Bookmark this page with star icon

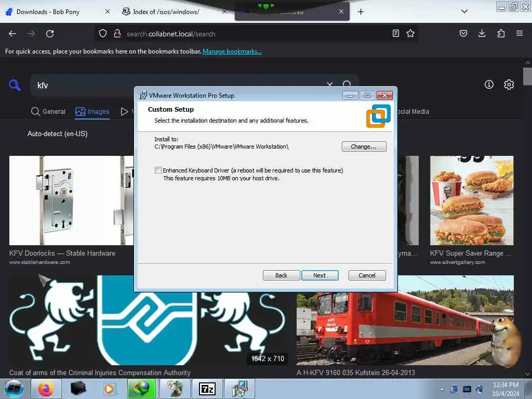(410, 33)
